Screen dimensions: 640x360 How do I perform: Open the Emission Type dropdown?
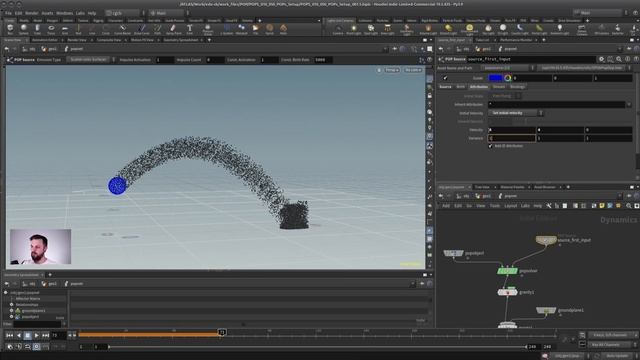(91, 60)
